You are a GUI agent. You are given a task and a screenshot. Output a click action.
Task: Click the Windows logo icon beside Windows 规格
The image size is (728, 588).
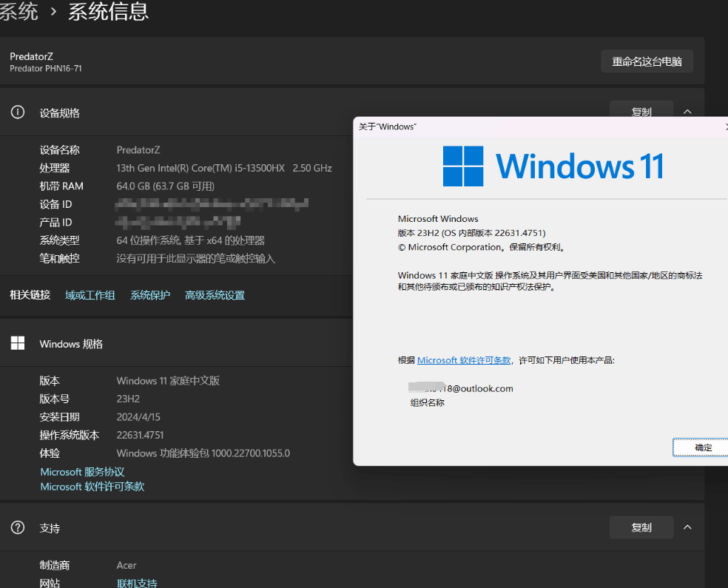(18, 343)
